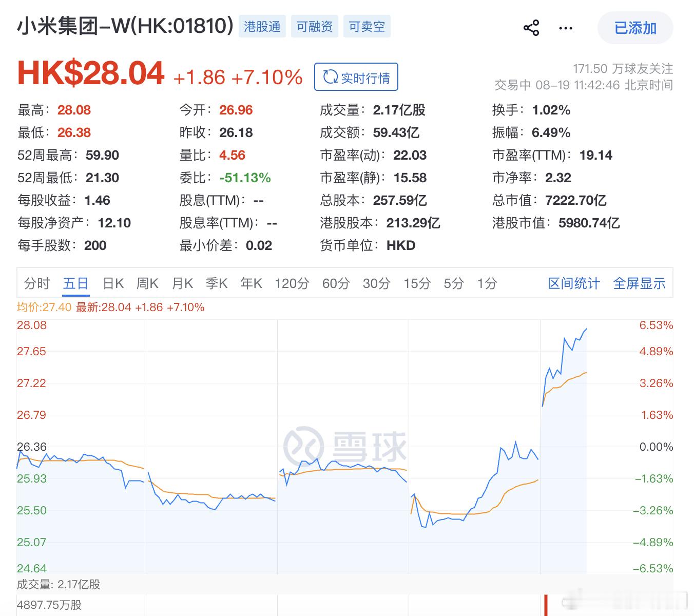
Task: Click the 6.53% right axis label
Action: [x=656, y=325]
